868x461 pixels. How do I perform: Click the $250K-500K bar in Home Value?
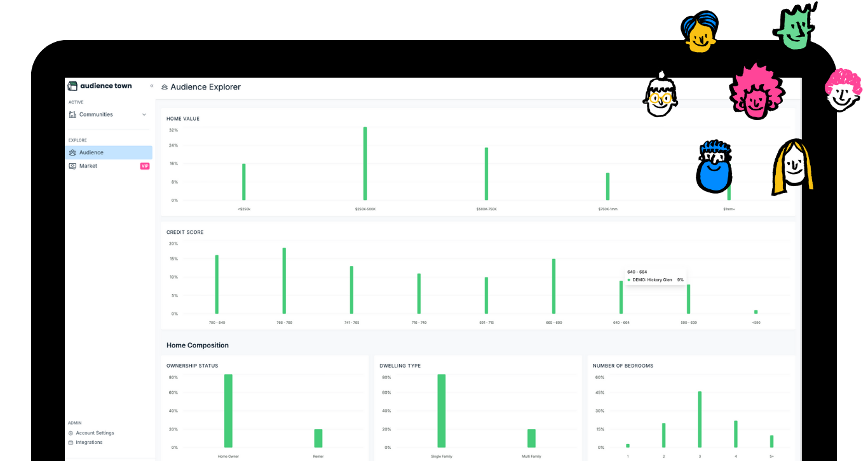(364, 165)
